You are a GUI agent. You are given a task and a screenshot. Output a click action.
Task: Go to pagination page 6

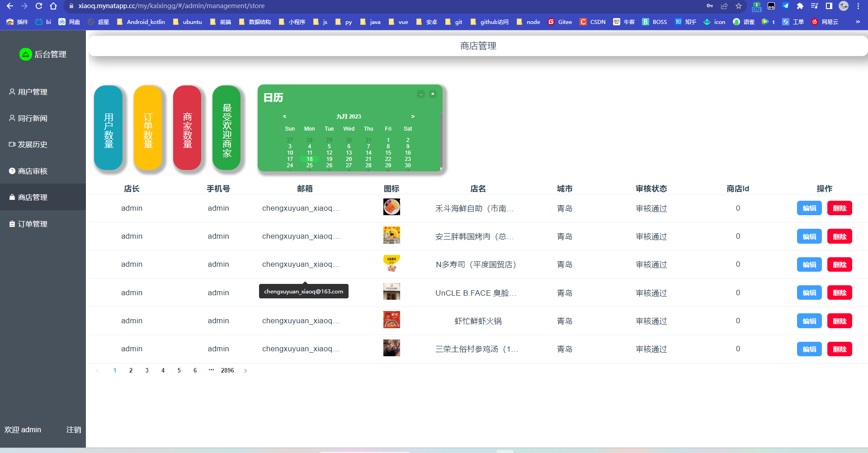195,370
